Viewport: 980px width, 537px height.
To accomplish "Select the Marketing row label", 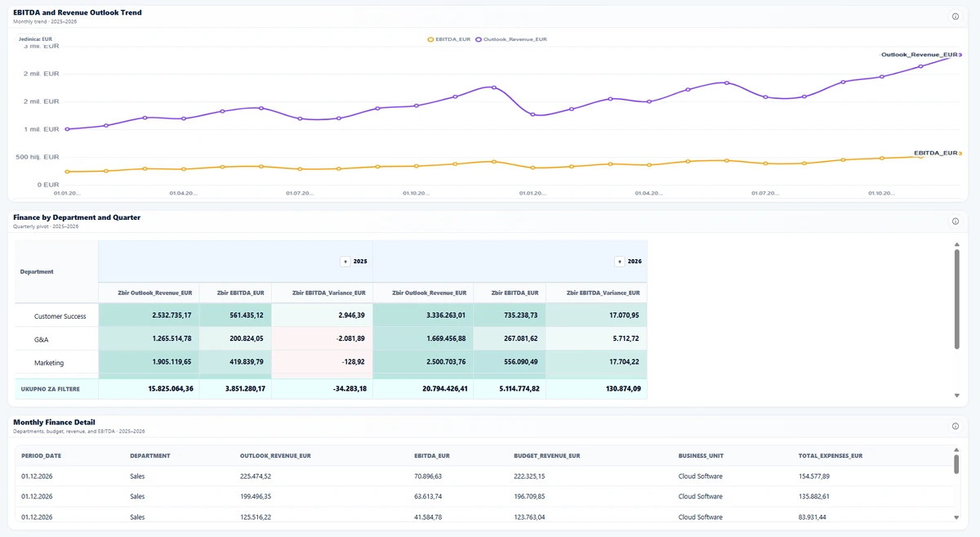I will pos(49,363).
